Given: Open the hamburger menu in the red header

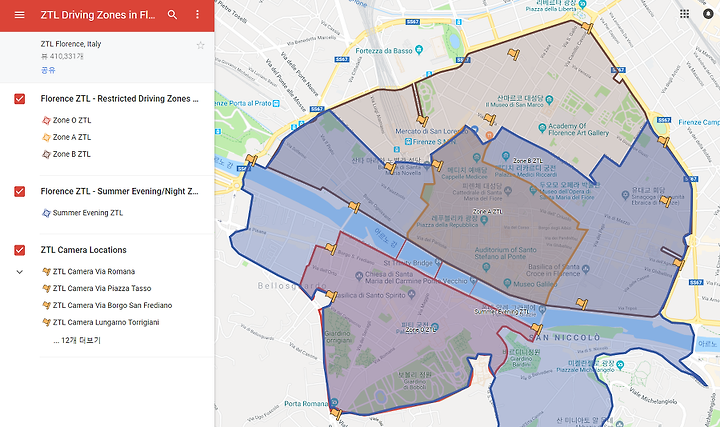Looking at the screenshot, I should pos(19,15).
